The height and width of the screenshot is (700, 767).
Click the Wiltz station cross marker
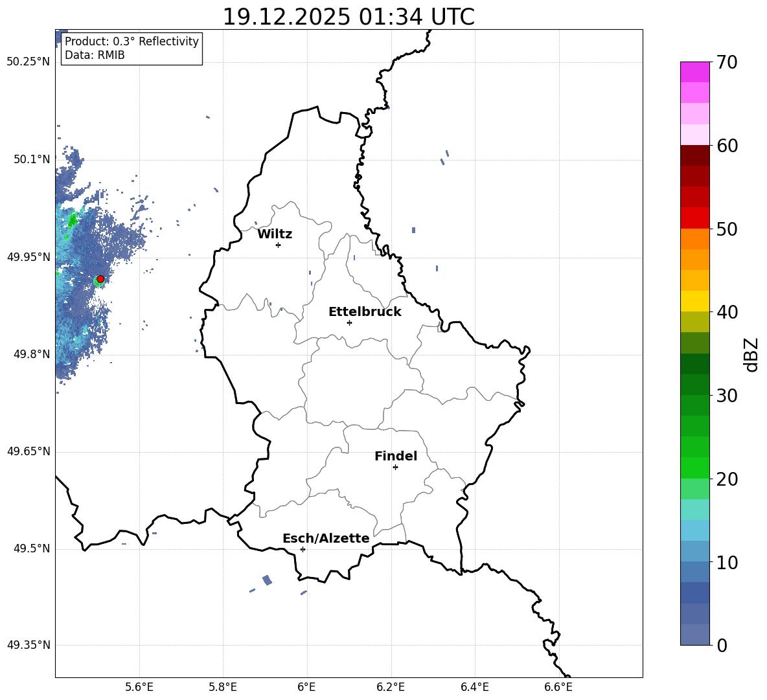coord(279,245)
